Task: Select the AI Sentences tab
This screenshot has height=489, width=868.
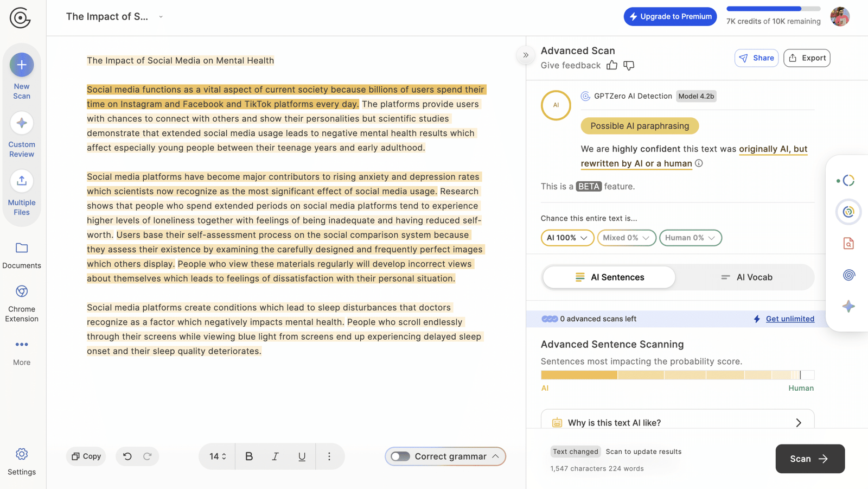Action: point(609,277)
